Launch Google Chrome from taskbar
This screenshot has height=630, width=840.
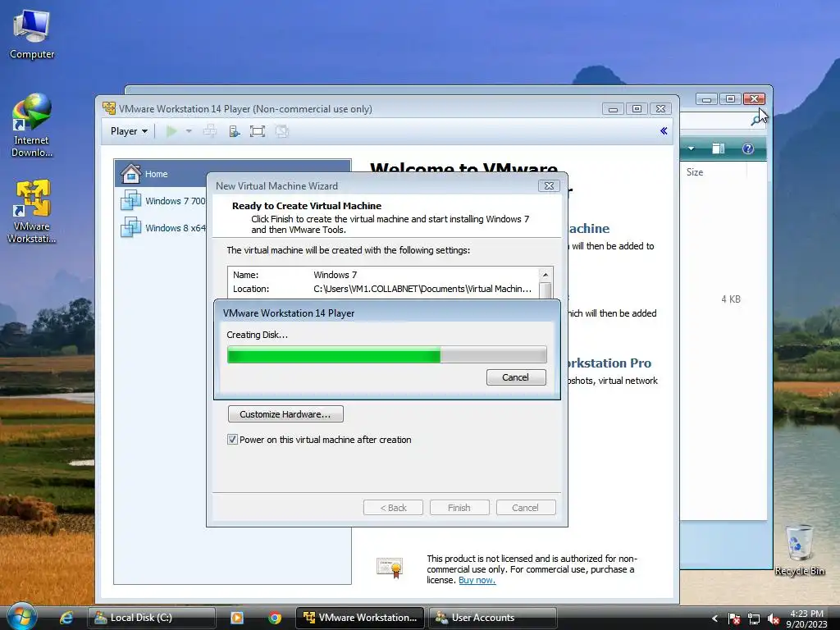click(x=275, y=618)
